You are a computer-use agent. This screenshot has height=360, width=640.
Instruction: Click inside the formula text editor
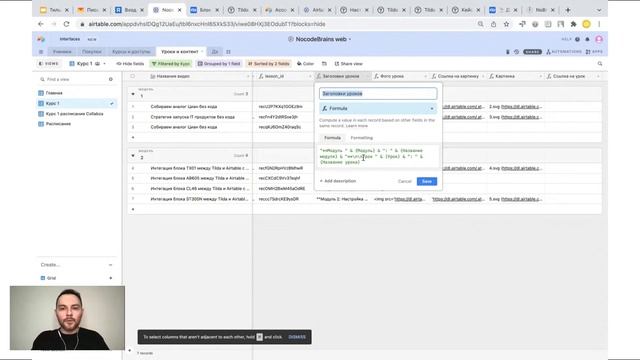coord(378,156)
